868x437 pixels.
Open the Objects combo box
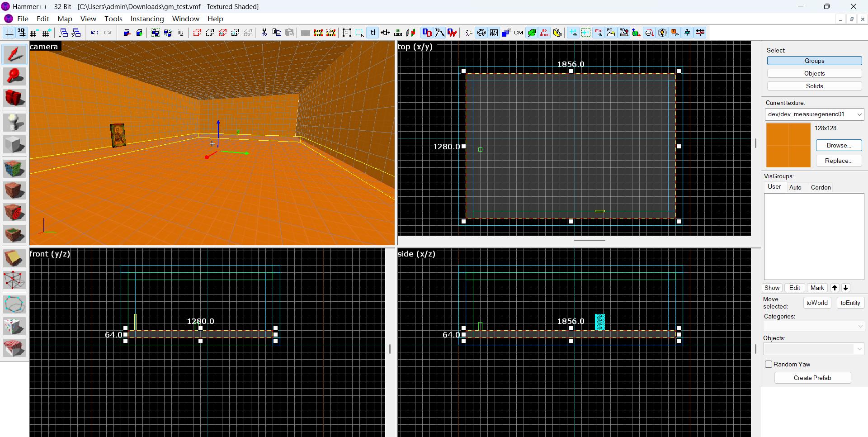[x=814, y=349]
